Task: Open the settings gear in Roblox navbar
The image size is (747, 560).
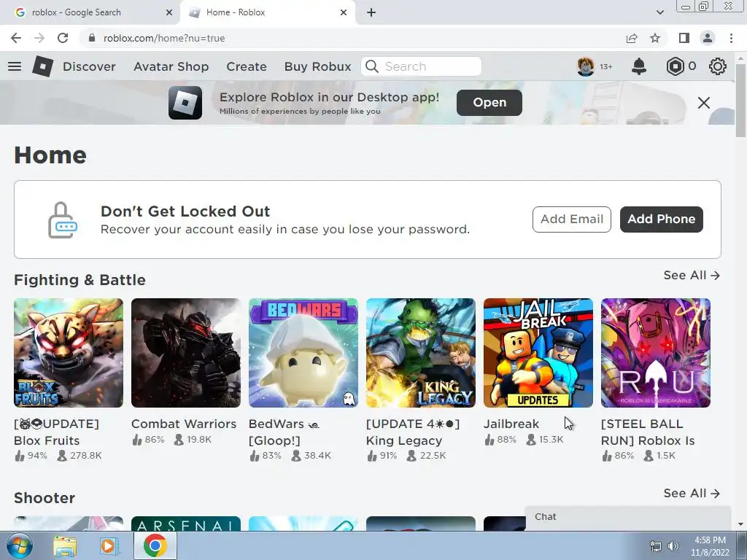Action: click(718, 66)
